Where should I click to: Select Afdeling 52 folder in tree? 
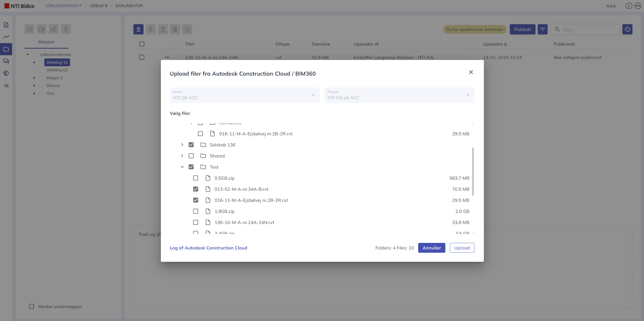pos(57,70)
